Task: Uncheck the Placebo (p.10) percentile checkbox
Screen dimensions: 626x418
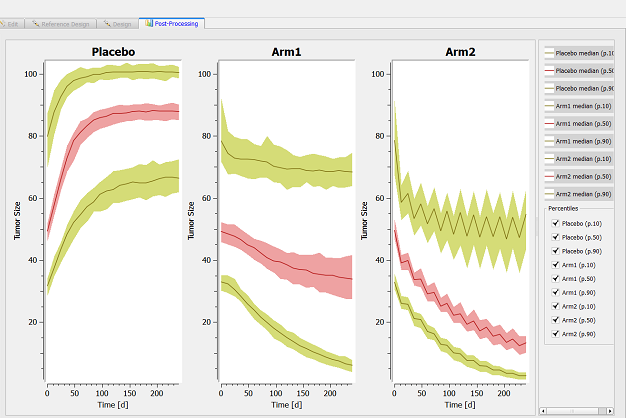Action: tap(556, 223)
